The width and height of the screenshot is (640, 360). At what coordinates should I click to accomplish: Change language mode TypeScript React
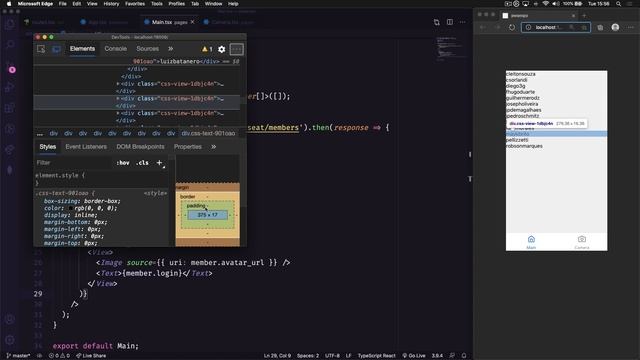(x=376, y=356)
